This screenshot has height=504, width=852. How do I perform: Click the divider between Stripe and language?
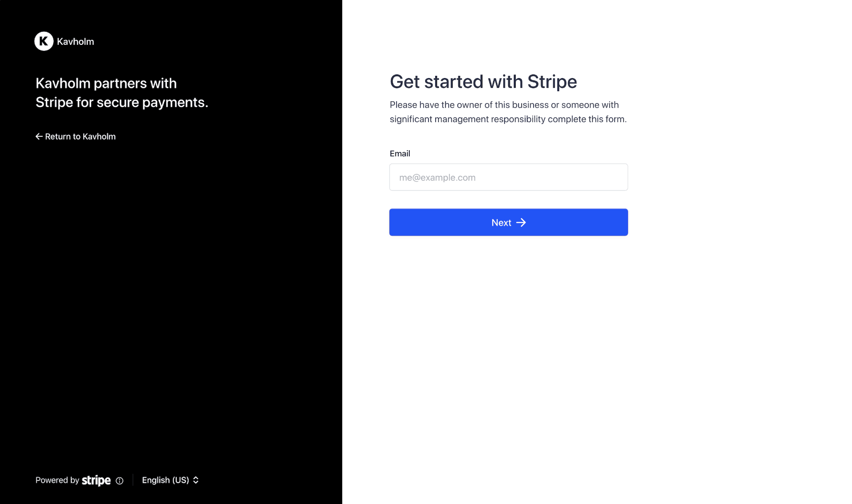(x=133, y=480)
